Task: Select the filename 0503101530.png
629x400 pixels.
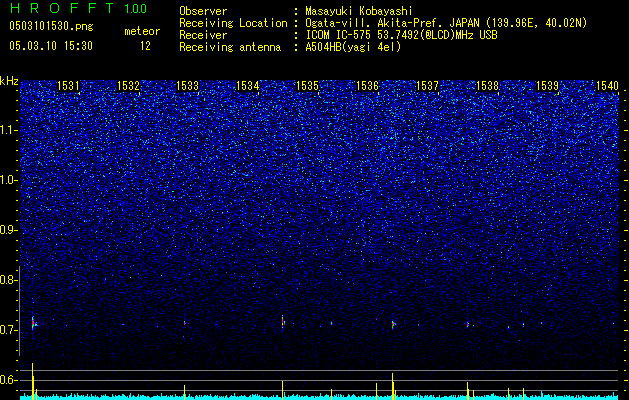Action: (x=51, y=27)
